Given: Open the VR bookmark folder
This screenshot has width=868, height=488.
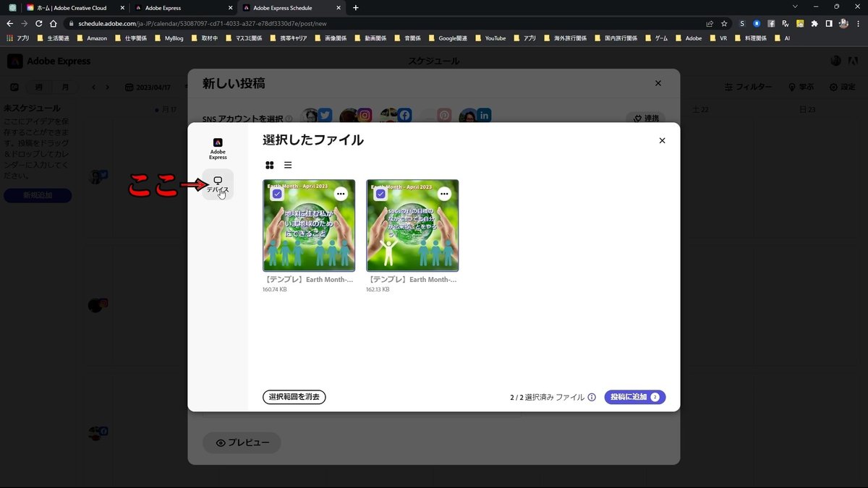Looking at the screenshot, I should pos(718,38).
